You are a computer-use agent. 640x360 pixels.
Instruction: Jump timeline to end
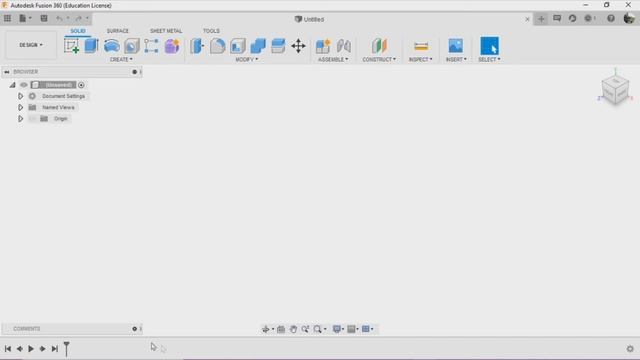(54, 349)
